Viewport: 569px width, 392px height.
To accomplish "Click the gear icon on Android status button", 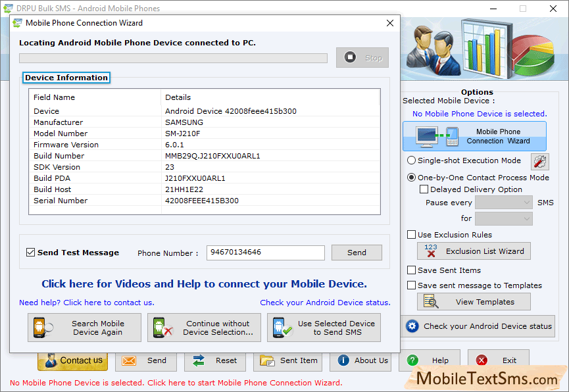I will tap(412, 326).
